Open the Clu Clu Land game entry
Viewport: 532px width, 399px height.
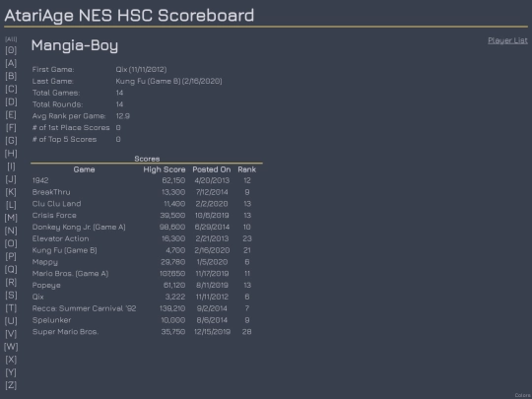(x=57, y=204)
